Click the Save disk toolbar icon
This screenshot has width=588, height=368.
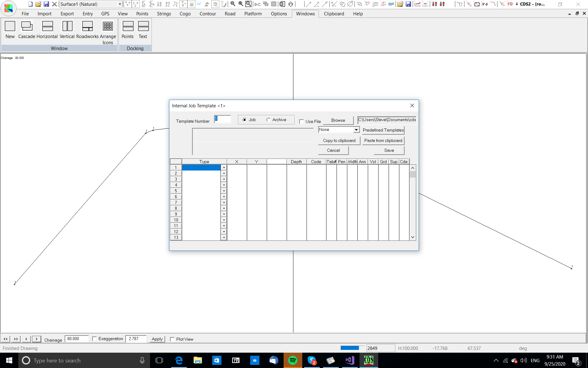point(46,4)
